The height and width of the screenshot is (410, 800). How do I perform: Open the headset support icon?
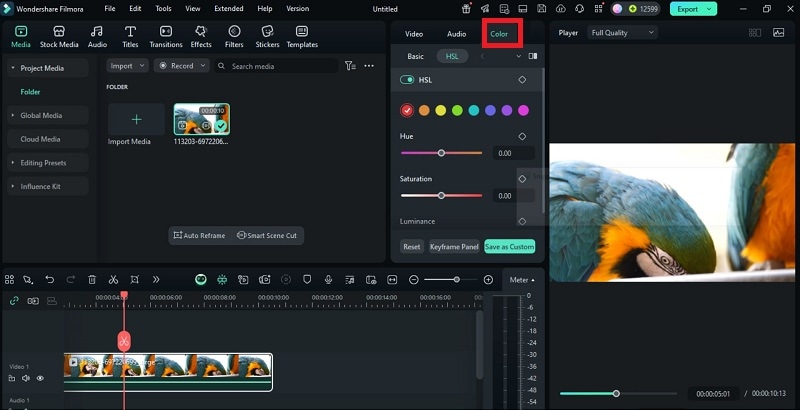[579, 9]
